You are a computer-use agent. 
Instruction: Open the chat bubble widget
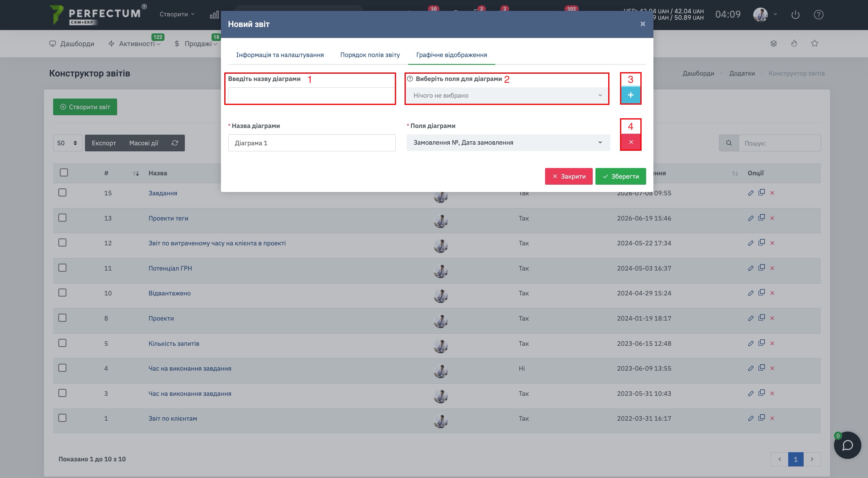[847, 445]
